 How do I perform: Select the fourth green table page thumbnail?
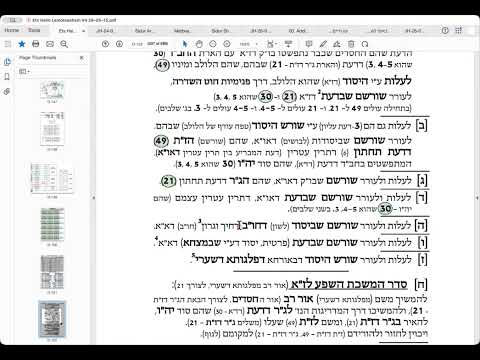pos(52,225)
